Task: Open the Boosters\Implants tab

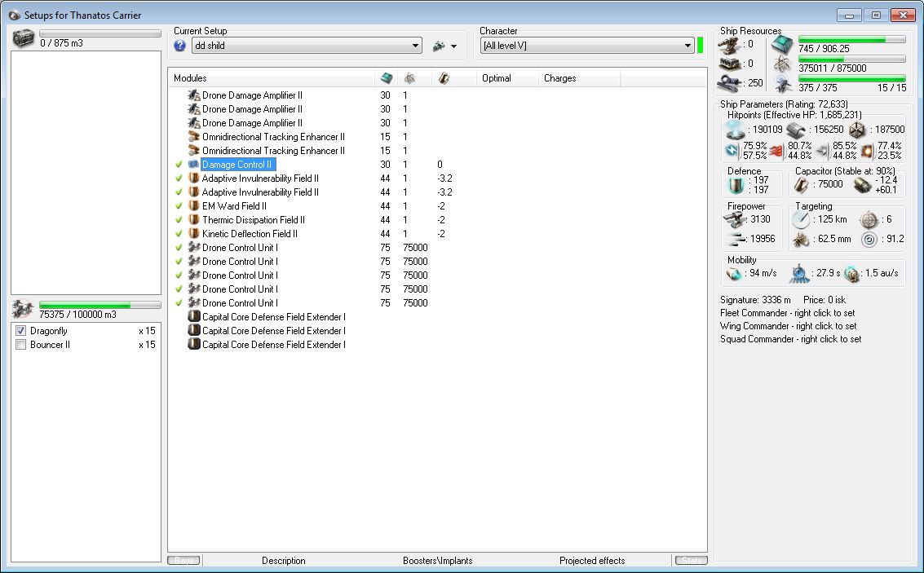Action: 437,561
